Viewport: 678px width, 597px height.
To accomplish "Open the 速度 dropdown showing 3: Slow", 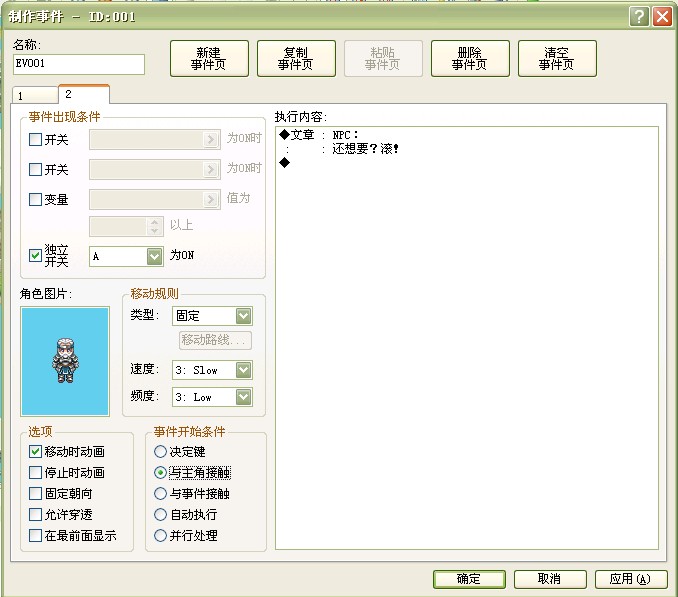I will click(x=212, y=370).
